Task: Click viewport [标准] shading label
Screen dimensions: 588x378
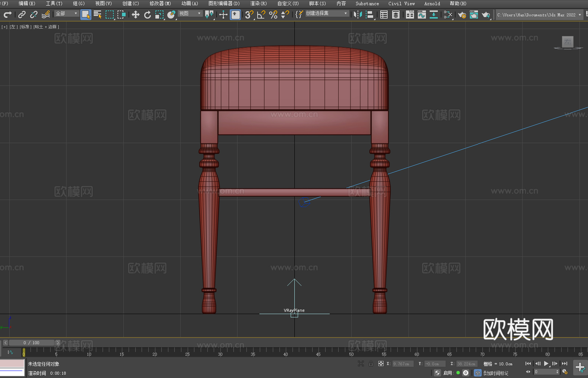Action: pyautogui.click(x=25, y=27)
